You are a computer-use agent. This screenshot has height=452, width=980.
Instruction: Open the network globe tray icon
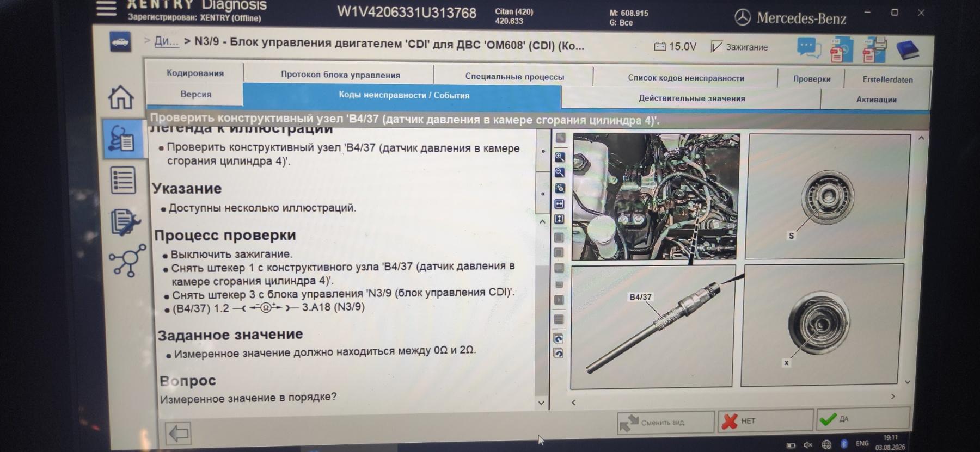click(826, 444)
